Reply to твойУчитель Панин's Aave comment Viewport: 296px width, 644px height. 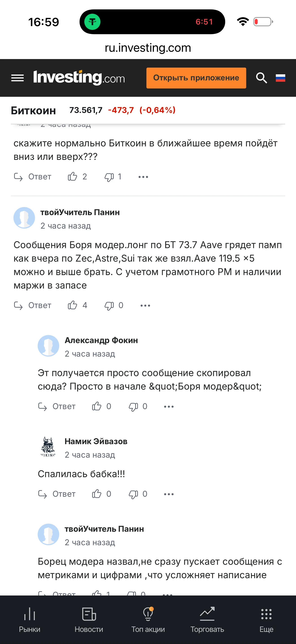33,305
